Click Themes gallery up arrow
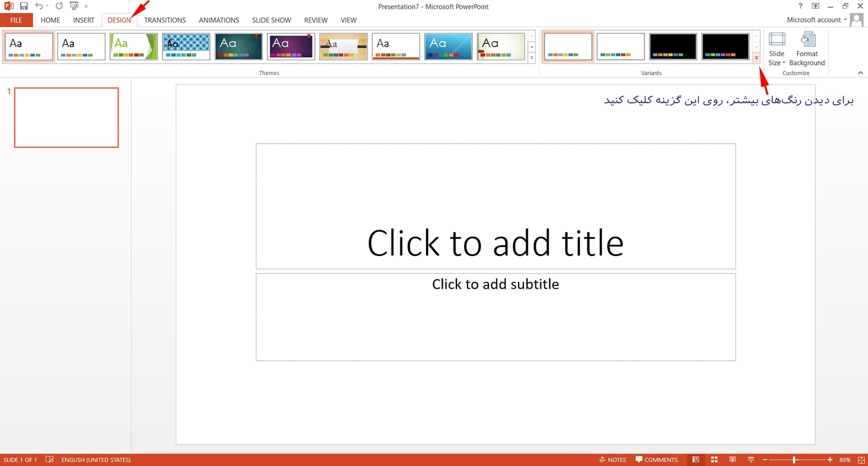Viewport: 868px width, 466px height. click(x=532, y=36)
